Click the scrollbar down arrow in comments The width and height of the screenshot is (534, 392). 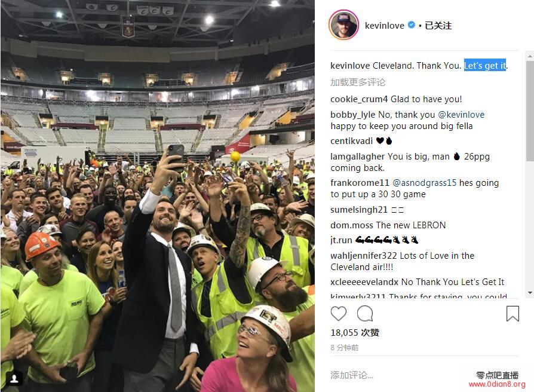point(530,293)
